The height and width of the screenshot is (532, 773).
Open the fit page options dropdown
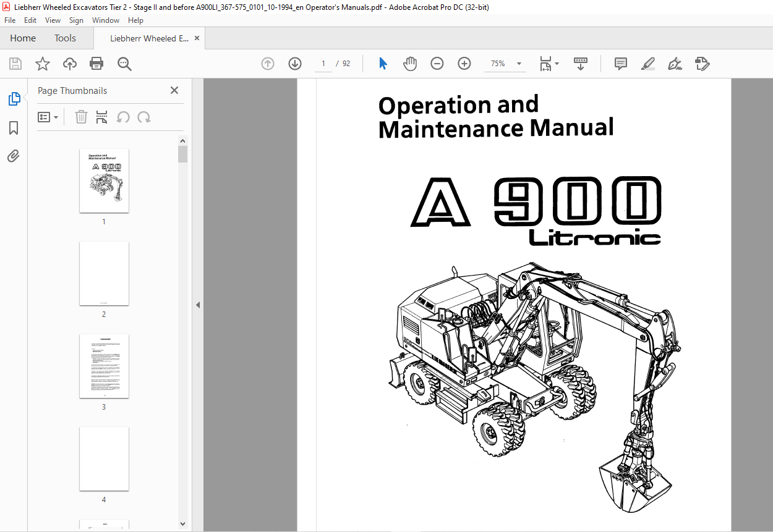(x=549, y=64)
